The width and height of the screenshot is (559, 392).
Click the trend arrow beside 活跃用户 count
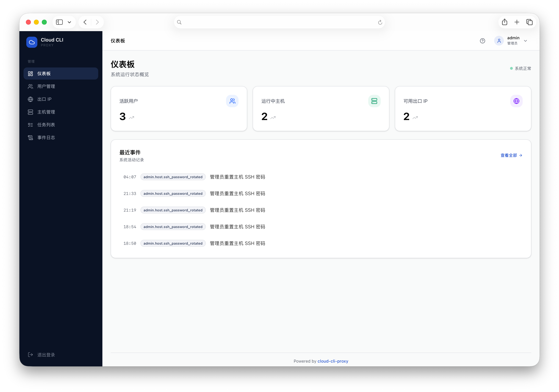coord(131,118)
